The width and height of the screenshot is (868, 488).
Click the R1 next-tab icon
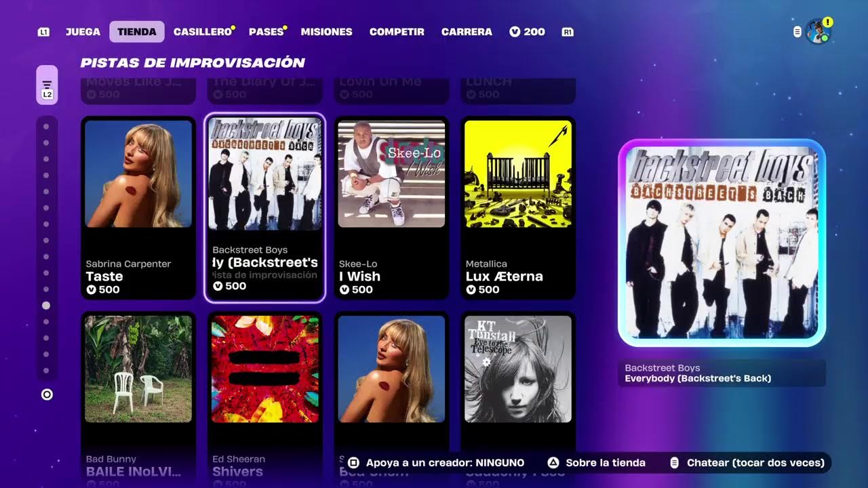568,32
